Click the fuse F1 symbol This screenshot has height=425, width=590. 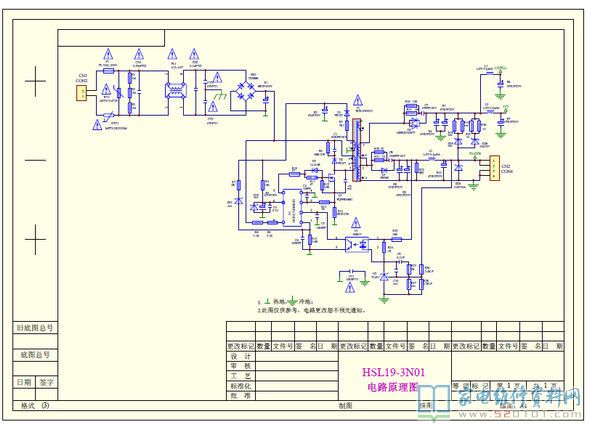(x=108, y=71)
